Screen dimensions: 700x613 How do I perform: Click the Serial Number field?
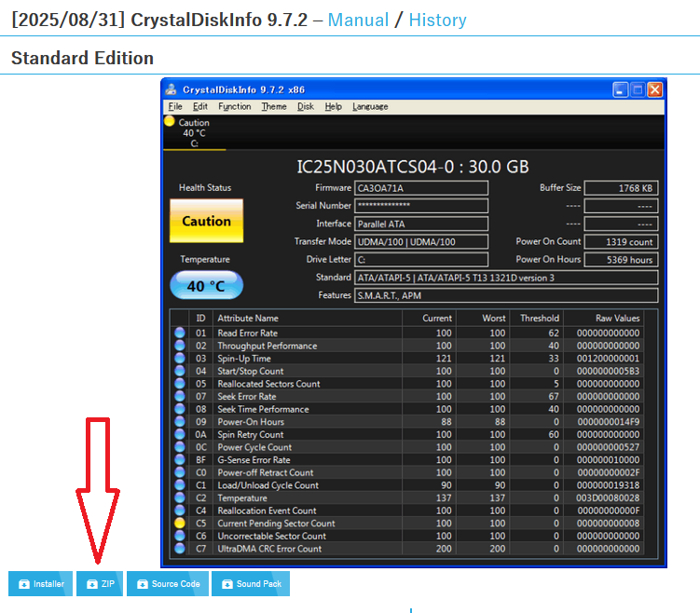pyautogui.click(x=421, y=206)
